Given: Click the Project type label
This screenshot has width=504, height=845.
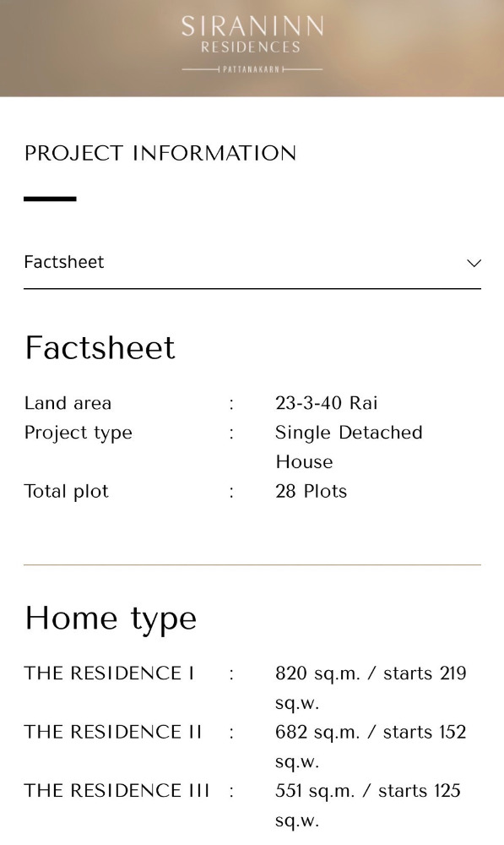Looking at the screenshot, I should pyautogui.click(x=78, y=433).
